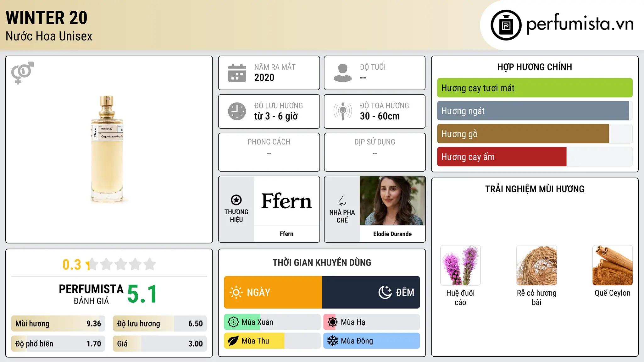Click the Huệ đuôi cáo note name
Viewport: 644px width, 362px height.
[x=460, y=298]
